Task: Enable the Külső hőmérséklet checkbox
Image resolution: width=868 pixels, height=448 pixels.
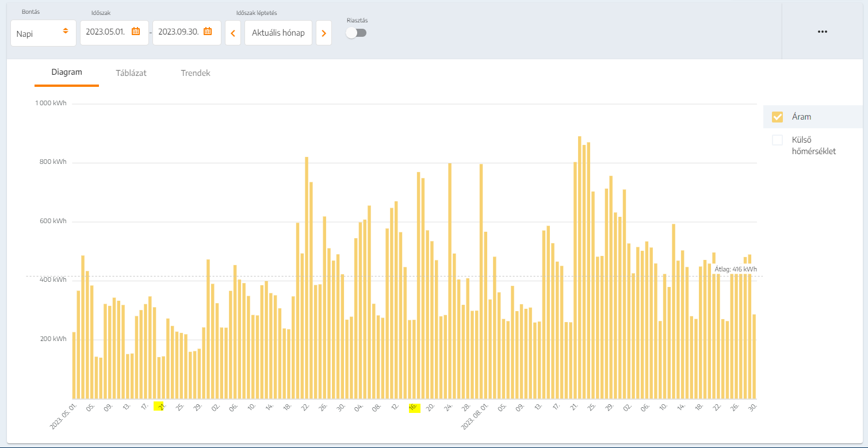Action: tap(777, 140)
